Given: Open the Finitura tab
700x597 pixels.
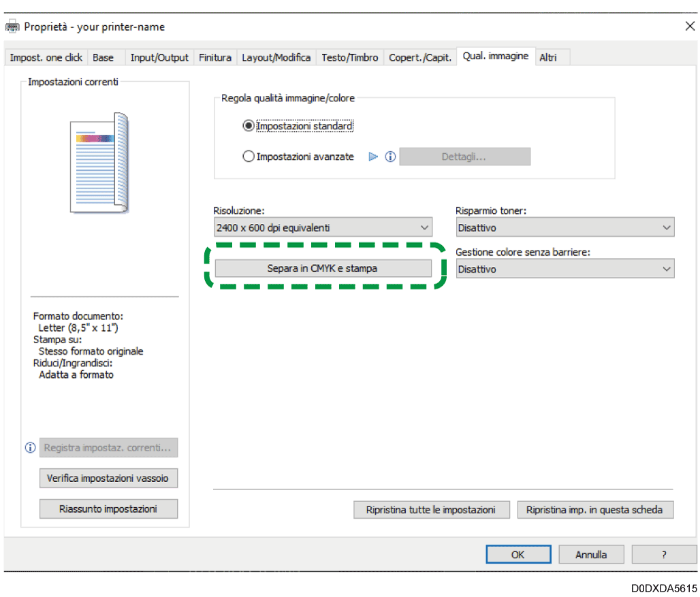Looking at the screenshot, I should pos(214,58).
